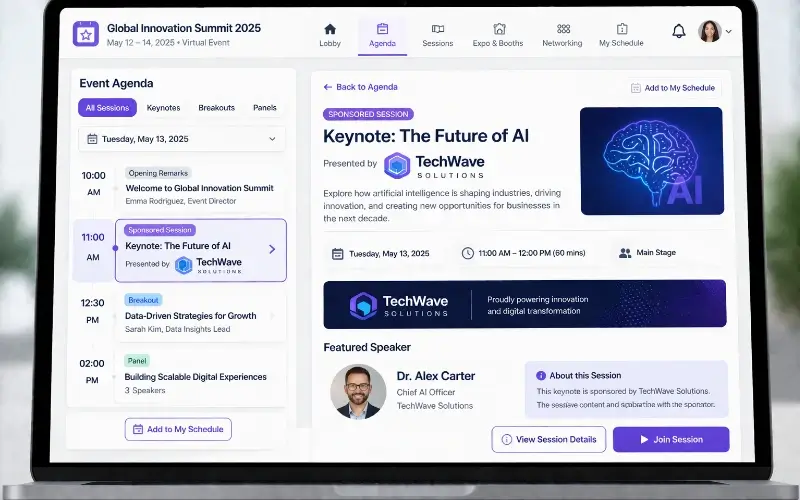The image size is (800, 500).
Task: Click Add to My Schedule below agenda list
Action: 178,429
